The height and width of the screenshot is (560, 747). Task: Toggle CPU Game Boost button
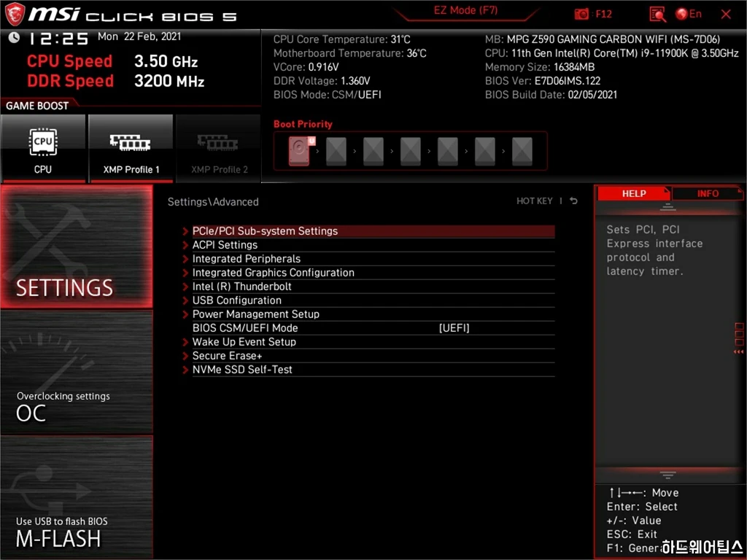click(43, 149)
